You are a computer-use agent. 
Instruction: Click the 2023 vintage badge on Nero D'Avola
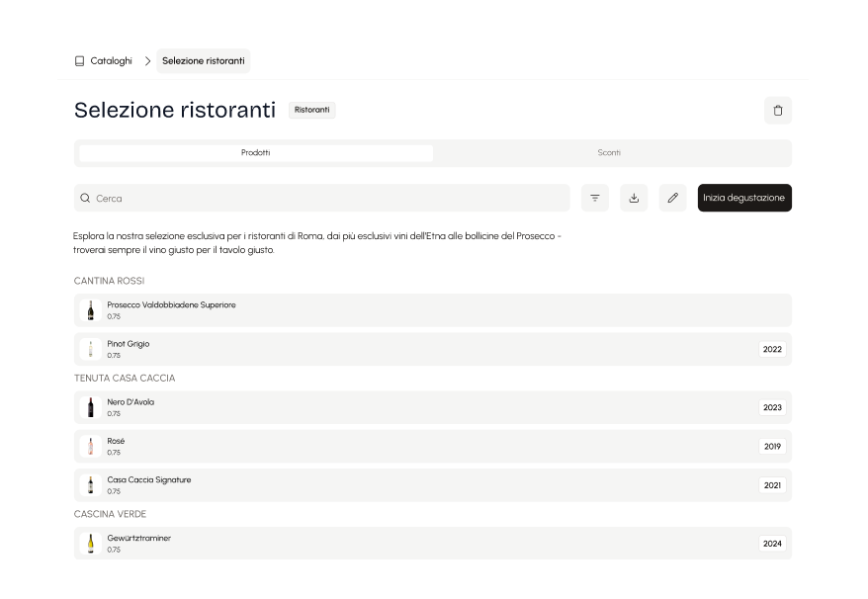(x=771, y=407)
